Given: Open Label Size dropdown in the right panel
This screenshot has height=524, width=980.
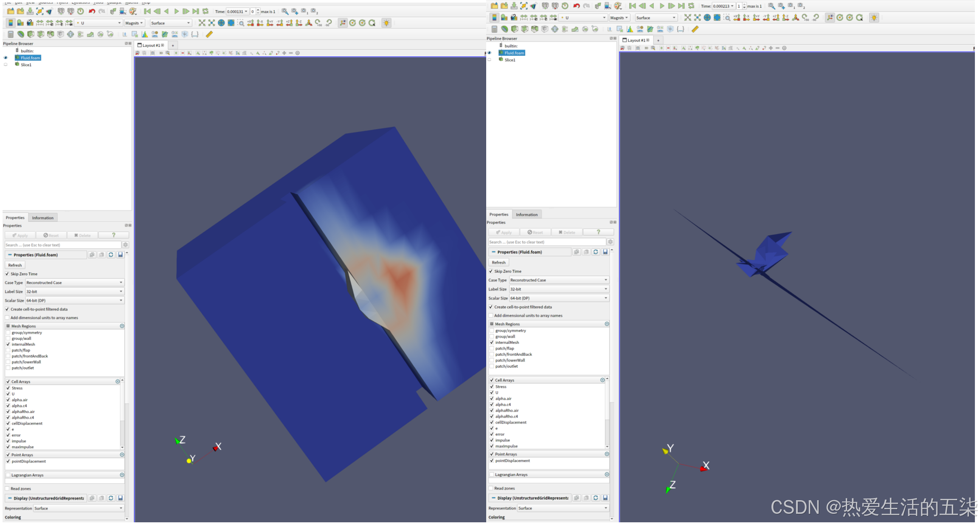Looking at the screenshot, I should click(558, 289).
